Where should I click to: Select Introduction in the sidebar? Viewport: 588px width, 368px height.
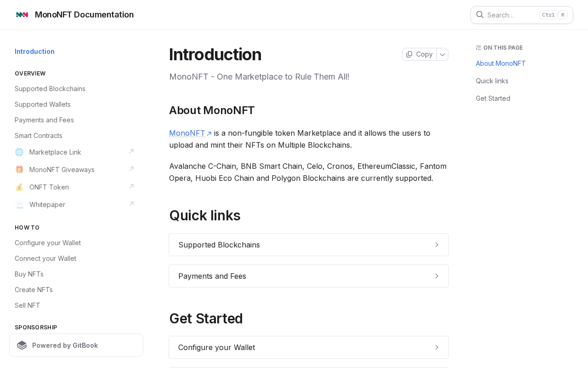pos(34,52)
